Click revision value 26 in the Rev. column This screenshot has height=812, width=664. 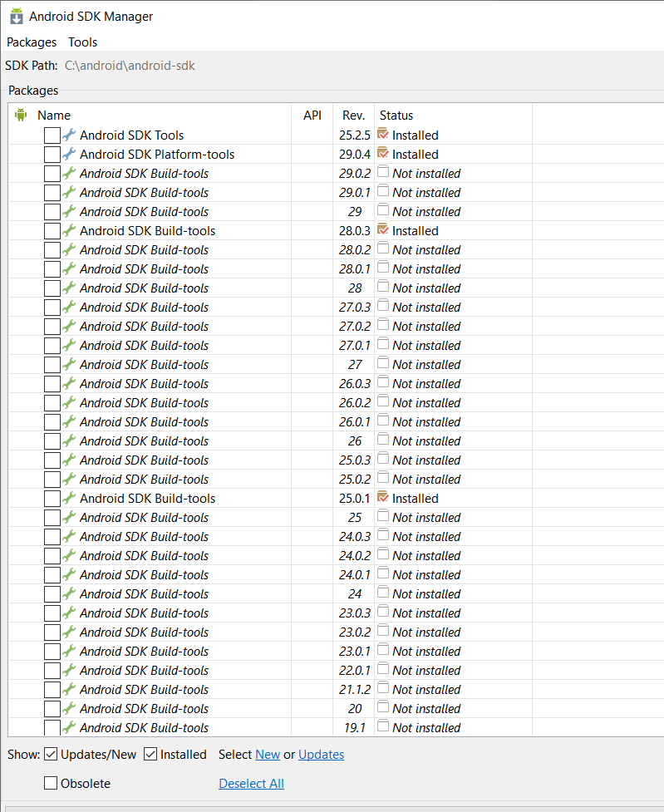pyautogui.click(x=355, y=441)
